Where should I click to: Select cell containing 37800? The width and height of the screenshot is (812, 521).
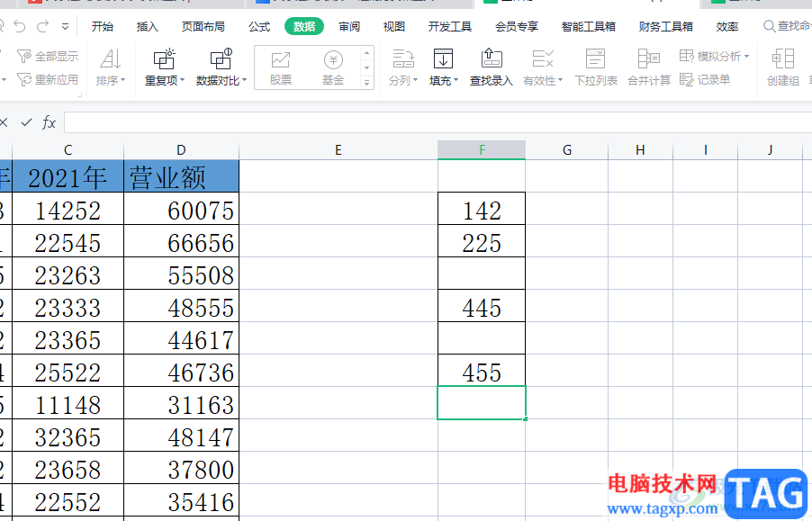click(x=181, y=468)
